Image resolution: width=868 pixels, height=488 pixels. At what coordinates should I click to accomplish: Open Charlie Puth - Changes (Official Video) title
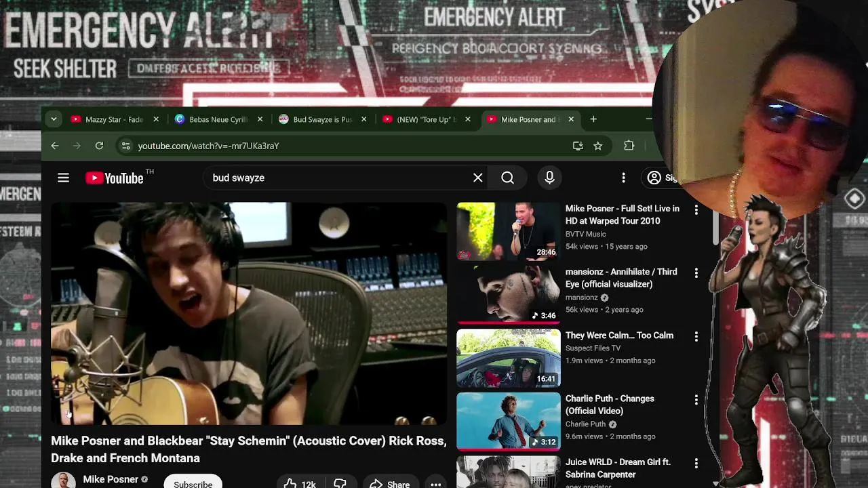point(610,405)
